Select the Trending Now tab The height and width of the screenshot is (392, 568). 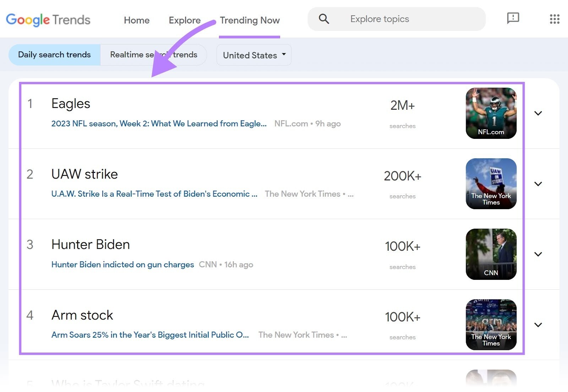[250, 20]
